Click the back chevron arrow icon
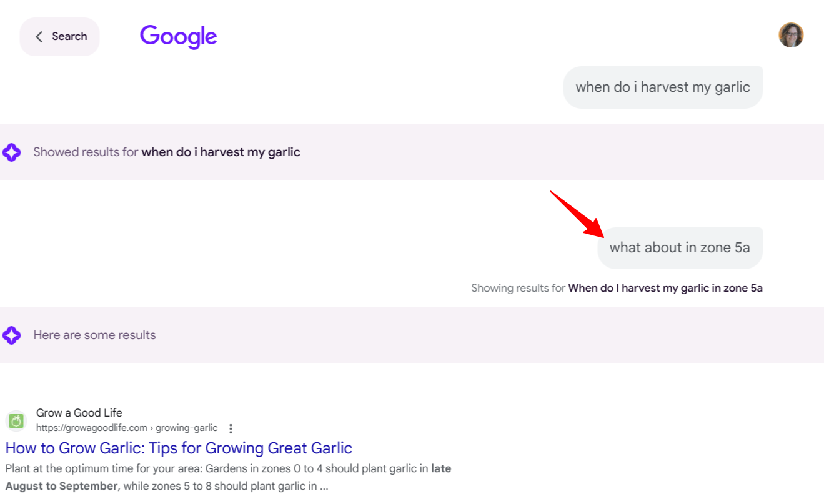Image resolution: width=824 pixels, height=504 pixels. coord(39,37)
